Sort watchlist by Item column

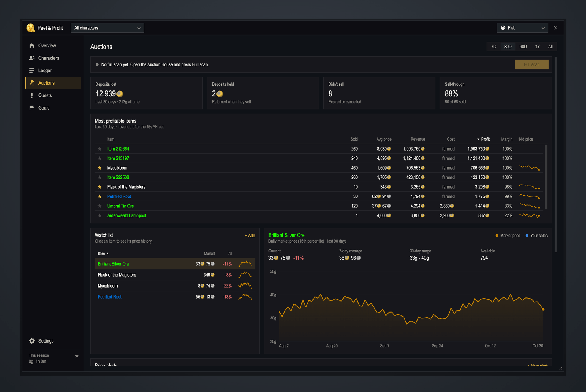click(x=103, y=254)
